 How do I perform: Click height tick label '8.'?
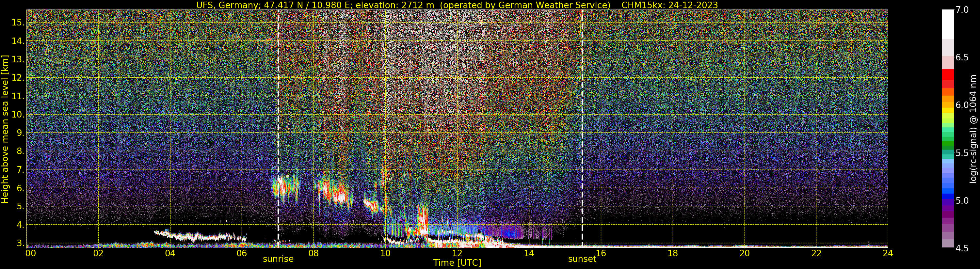click(21, 151)
